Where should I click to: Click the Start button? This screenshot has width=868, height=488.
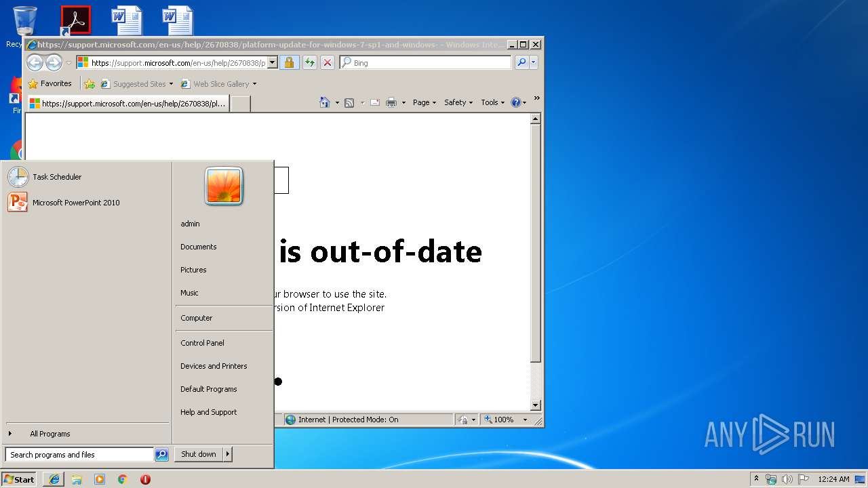(x=19, y=479)
